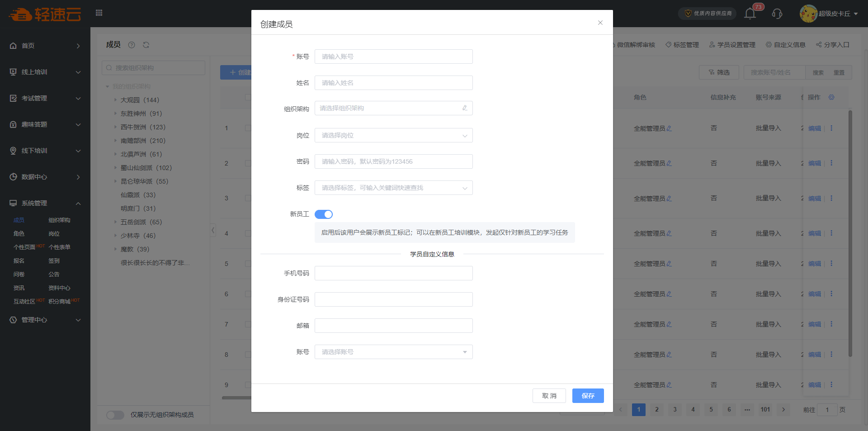This screenshot has width=868, height=431.
Task: Open 线上培训 in the sidebar
Action: tap(45, 72)
